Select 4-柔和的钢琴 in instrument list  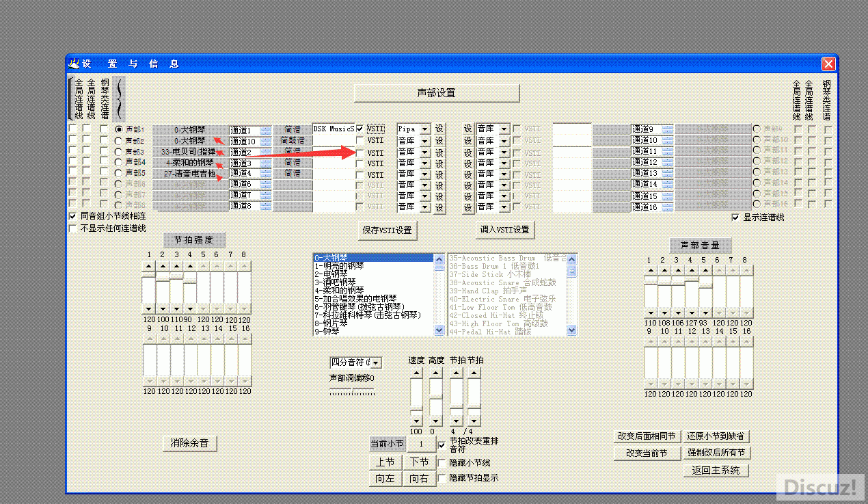(374, 290)
